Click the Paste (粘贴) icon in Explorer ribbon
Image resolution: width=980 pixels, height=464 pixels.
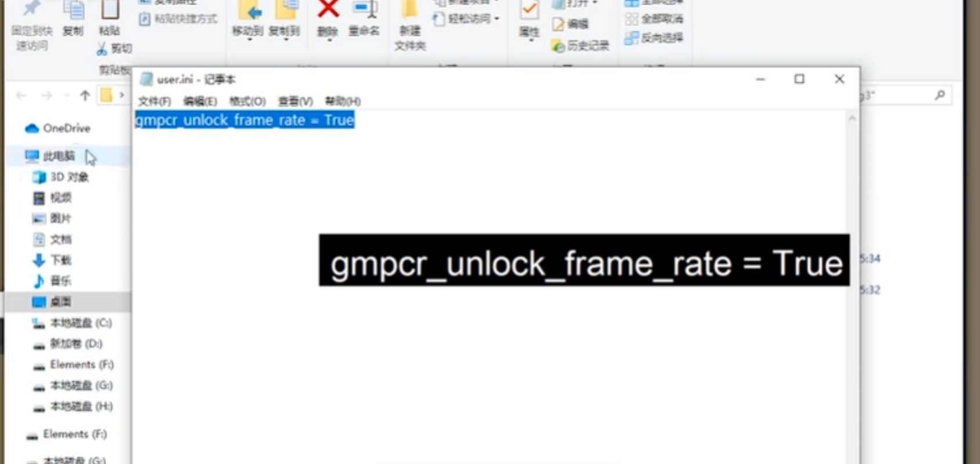(110, 10)
